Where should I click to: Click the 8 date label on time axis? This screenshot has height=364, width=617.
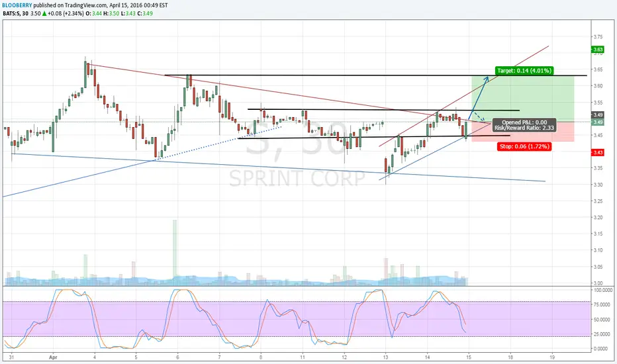pos(261,357)
